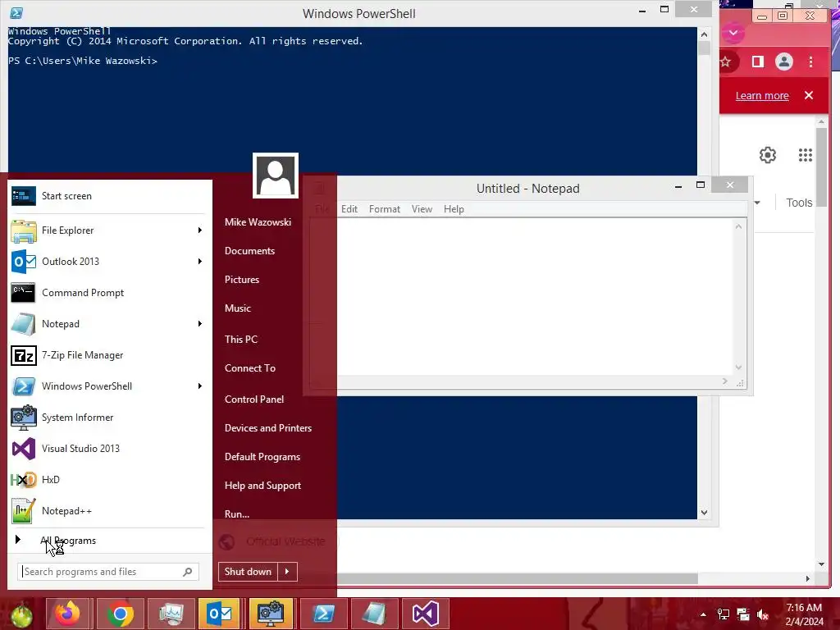Open Pictures from start menu

(x=242, y=280)
